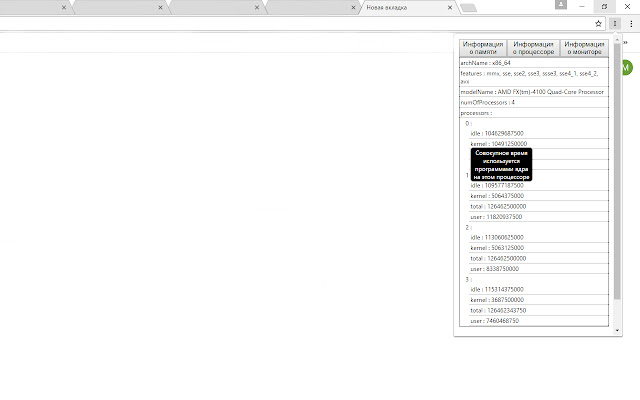This screenshot has width=640, height=400.
Task: Click user : 7460468750 row
Action: pyautogui.click(x=539, y=321)
